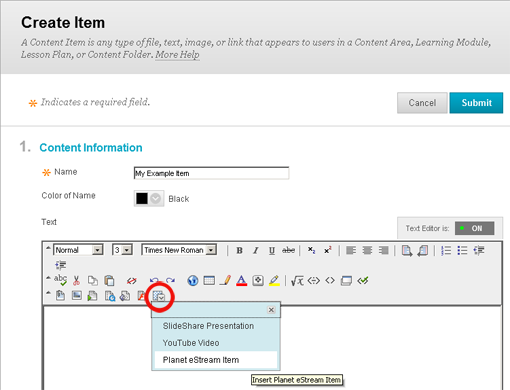Open the font size 3 dropdown
This screenshot has width=510, height=390.
tap(122, 250)
